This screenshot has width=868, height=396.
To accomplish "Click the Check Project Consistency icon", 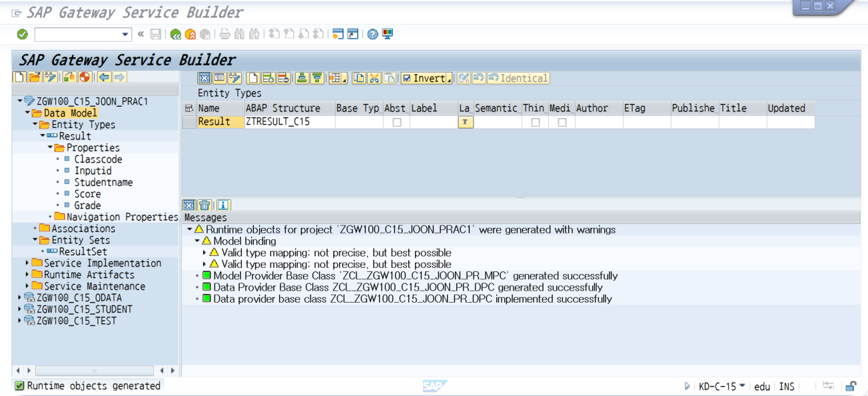I will coord(69,77).
